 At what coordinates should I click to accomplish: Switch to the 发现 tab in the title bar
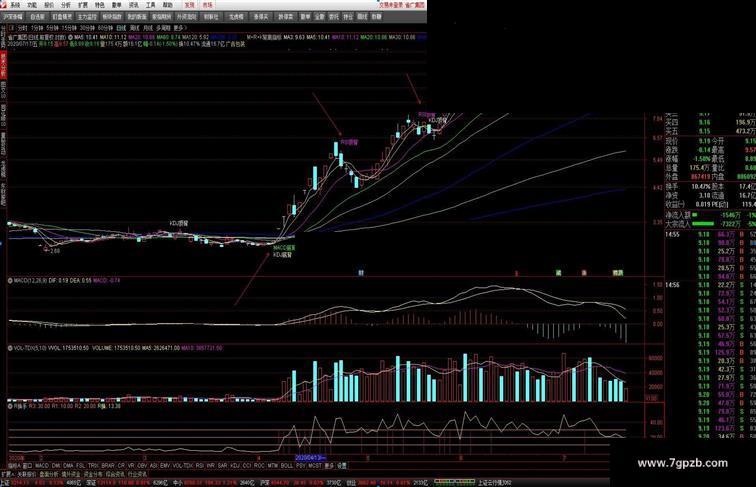coord(189,5)
